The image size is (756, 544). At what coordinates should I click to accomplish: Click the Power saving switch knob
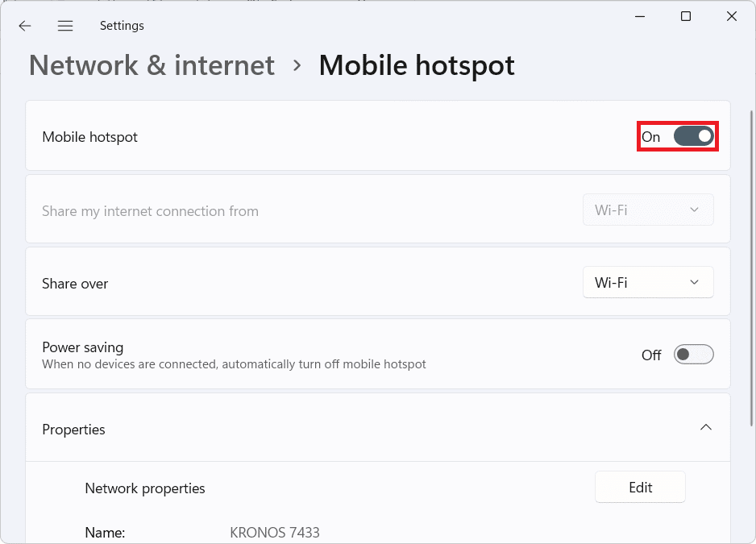[684, 355]
